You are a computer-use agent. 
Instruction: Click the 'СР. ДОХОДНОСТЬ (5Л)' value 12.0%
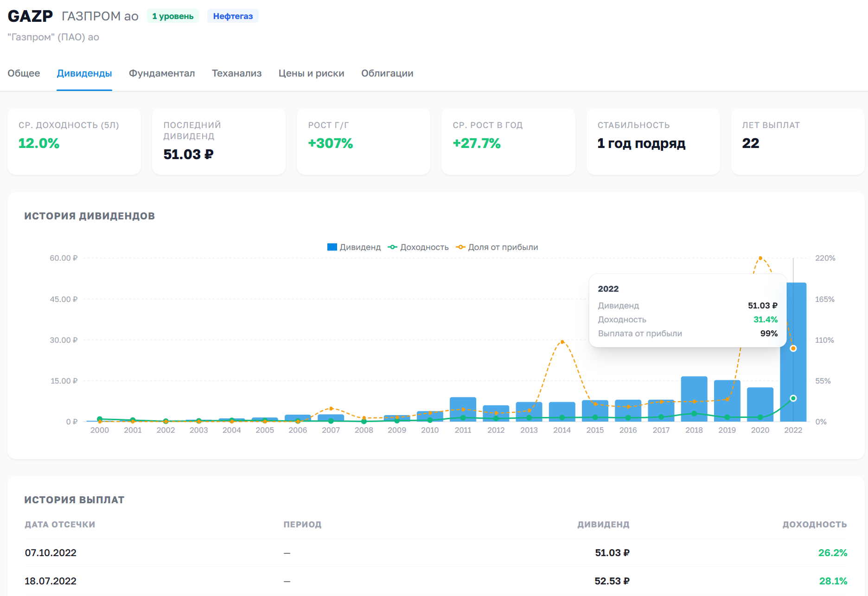[39, 143]
